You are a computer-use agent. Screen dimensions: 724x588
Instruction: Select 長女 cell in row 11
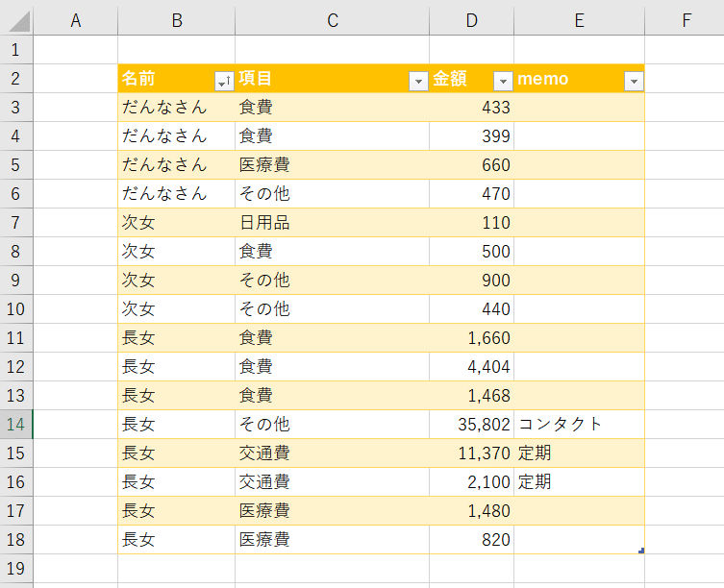[176, 338]
